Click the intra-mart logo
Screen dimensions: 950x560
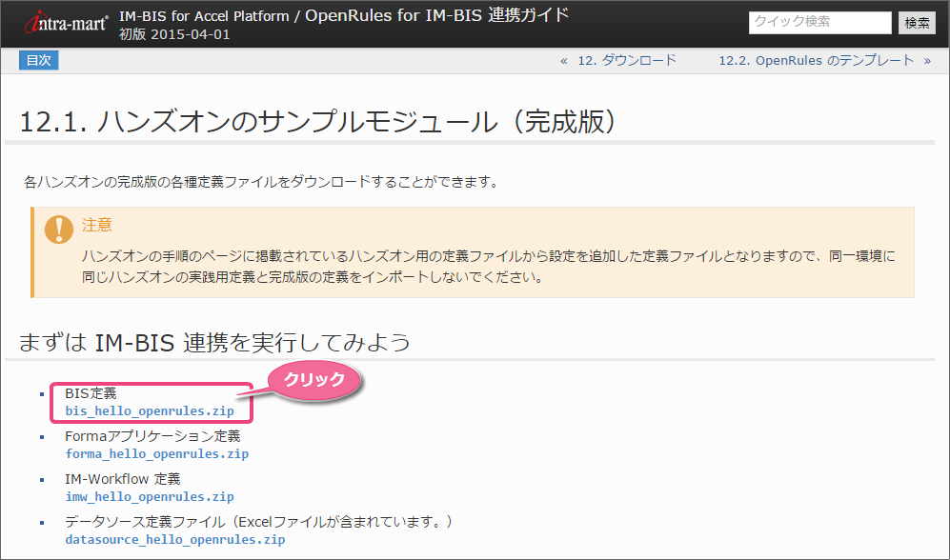click(66, 23)
